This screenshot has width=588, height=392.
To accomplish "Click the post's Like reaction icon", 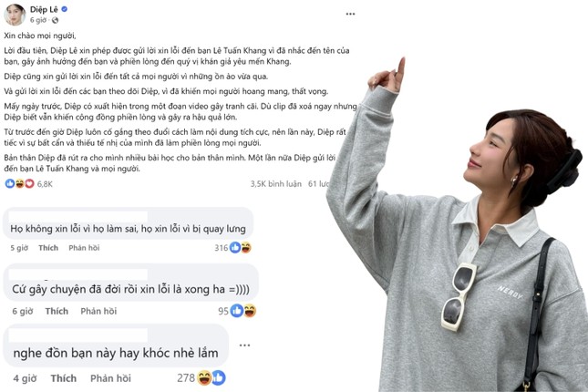I will click(x=10, y=183).
